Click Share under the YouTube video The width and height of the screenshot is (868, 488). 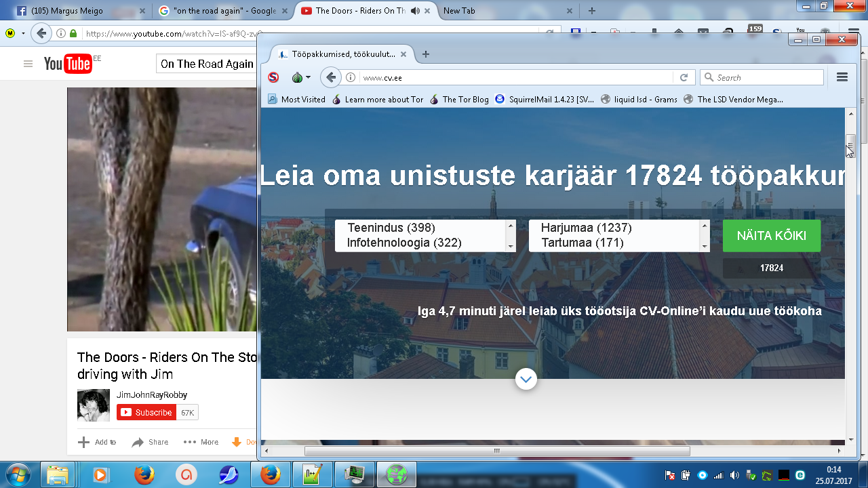(x=150, y=442)
